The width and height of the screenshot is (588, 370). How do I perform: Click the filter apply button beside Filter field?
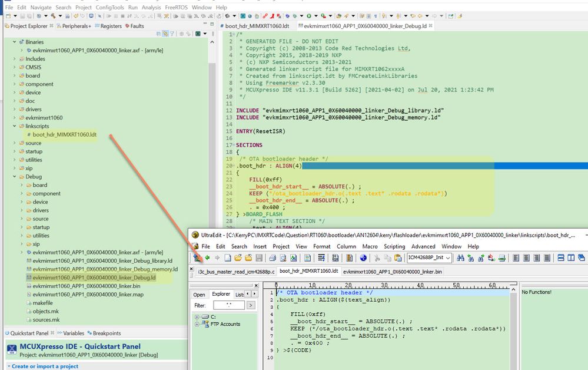pyautogui.click(x=251, y=305)
